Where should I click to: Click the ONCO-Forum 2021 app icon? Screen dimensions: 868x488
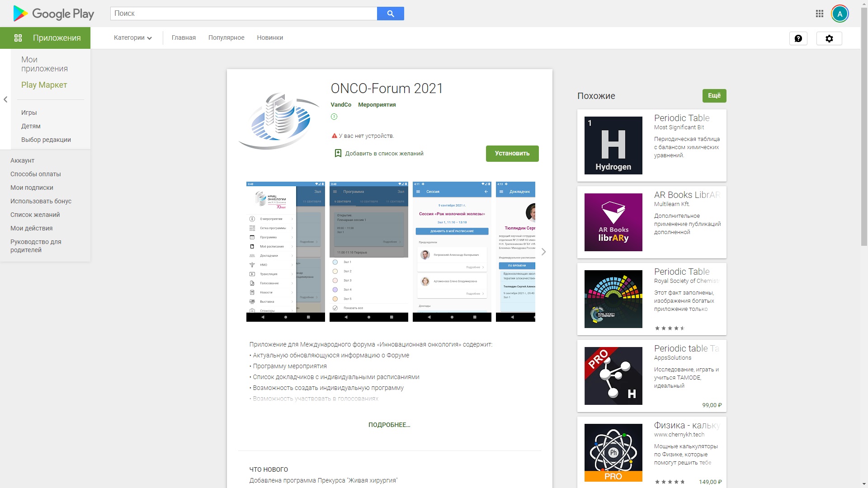coord(279,121)
